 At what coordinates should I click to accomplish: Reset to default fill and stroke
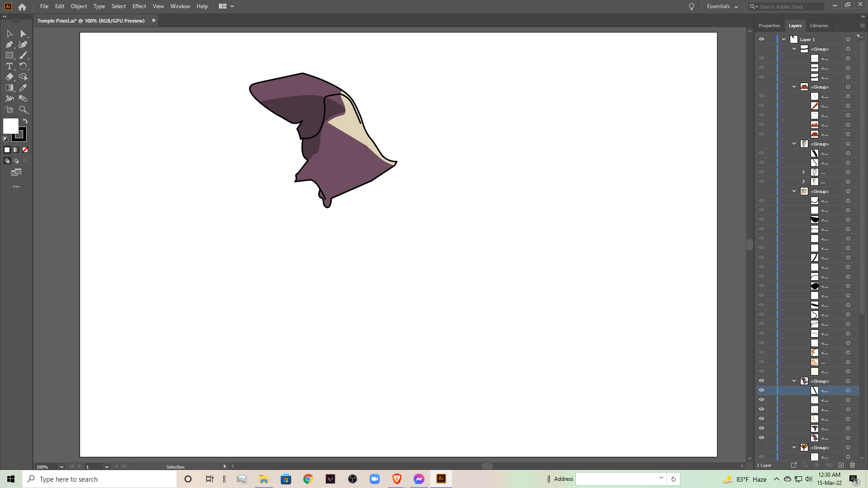point(5,139)
